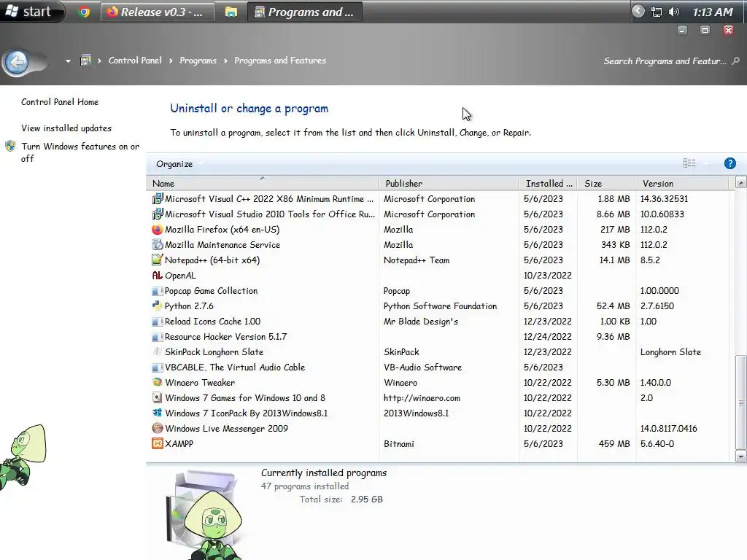Click the Windows 7 Games icon
This screenshot has width=747, height=560.
[158, 397]
